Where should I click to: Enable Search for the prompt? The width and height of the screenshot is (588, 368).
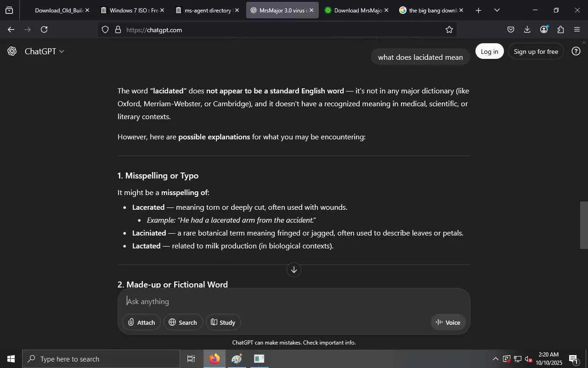click(183, 322)
